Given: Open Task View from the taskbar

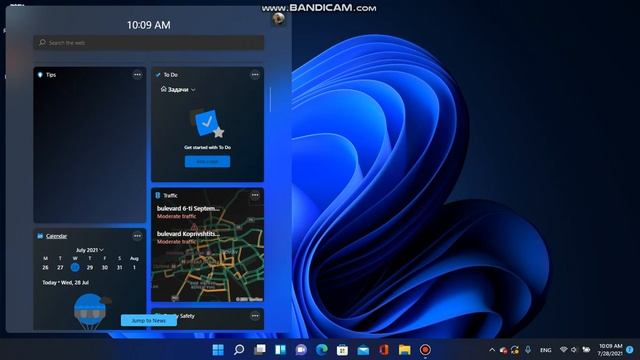Looking at the screenshot, I should pyautogui.click(x=260, y=350).
